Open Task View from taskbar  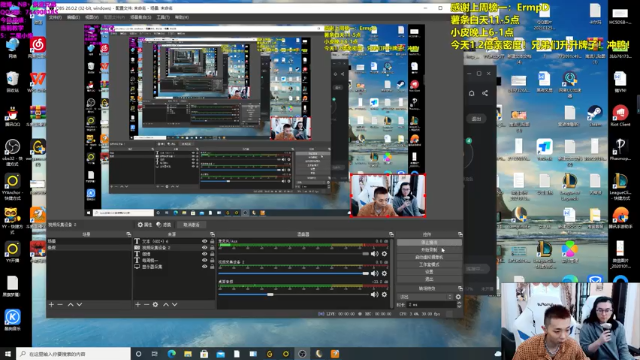click(x=155, y=353)
